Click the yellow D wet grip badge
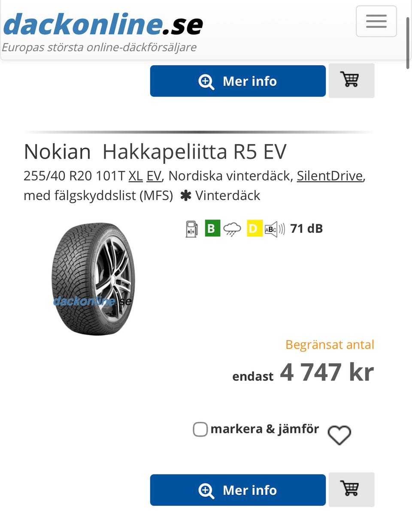Screen dimensions: 412x532 (254, 228)
